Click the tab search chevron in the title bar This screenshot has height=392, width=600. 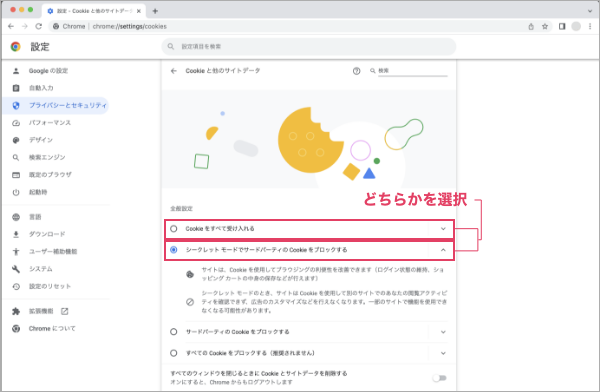tap(590, 11)
